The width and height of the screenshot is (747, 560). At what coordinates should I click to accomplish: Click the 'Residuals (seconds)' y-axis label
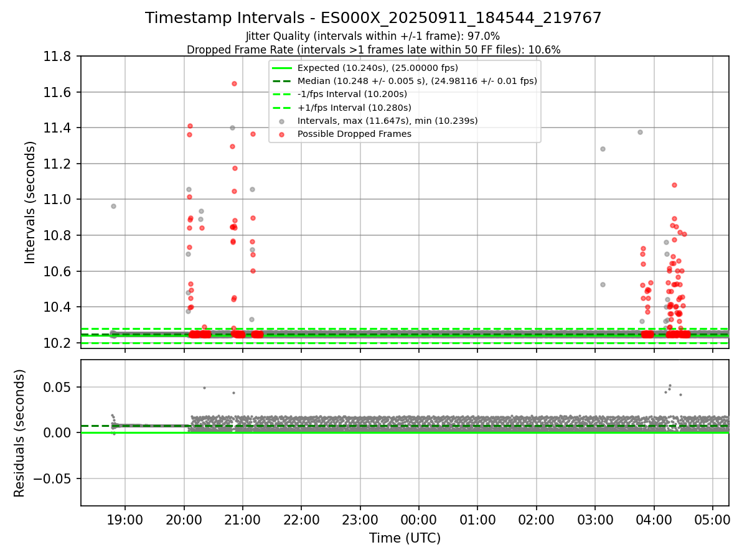19,433
